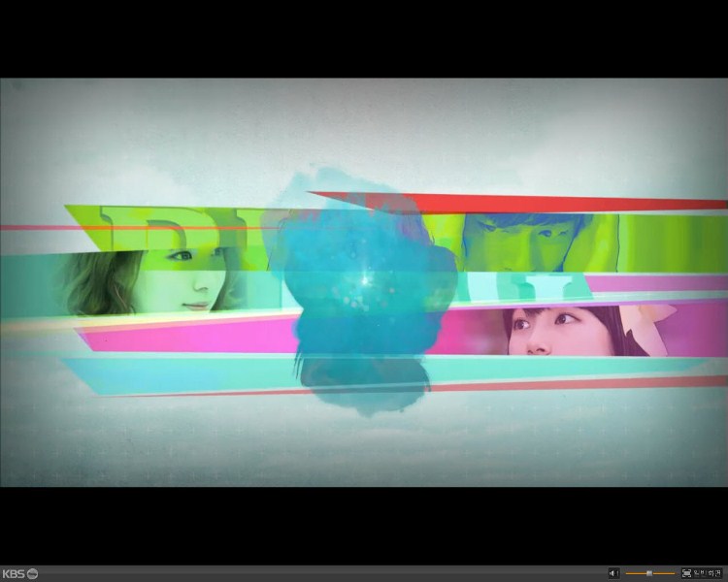This screenshot has height=582, width=728.
Task: Switch to normal screen view button
Action: [x=702, y=573]
